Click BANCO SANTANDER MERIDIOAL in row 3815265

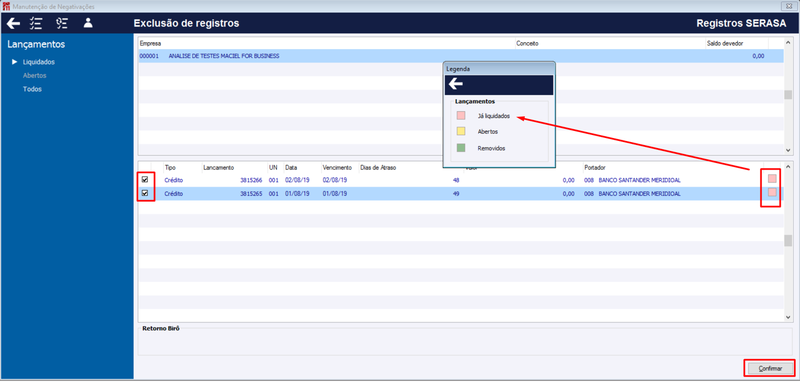(x=640, y=194)
